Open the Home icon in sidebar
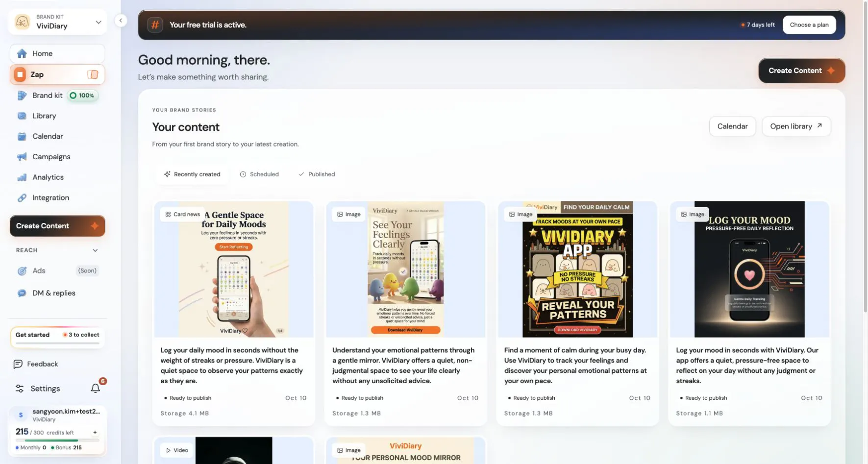This screenshot has height=464, width=868. click(22, 53)
